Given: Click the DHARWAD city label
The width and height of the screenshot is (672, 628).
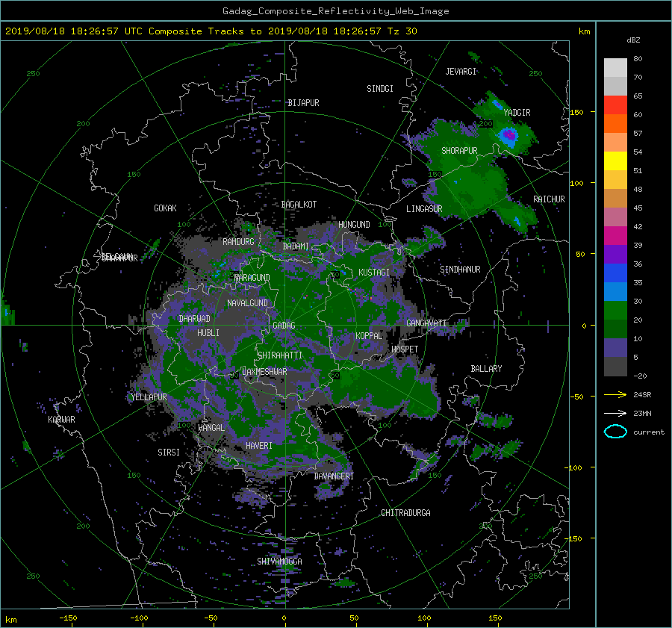Looking at the screenshot, I should [x=194, y=319].
